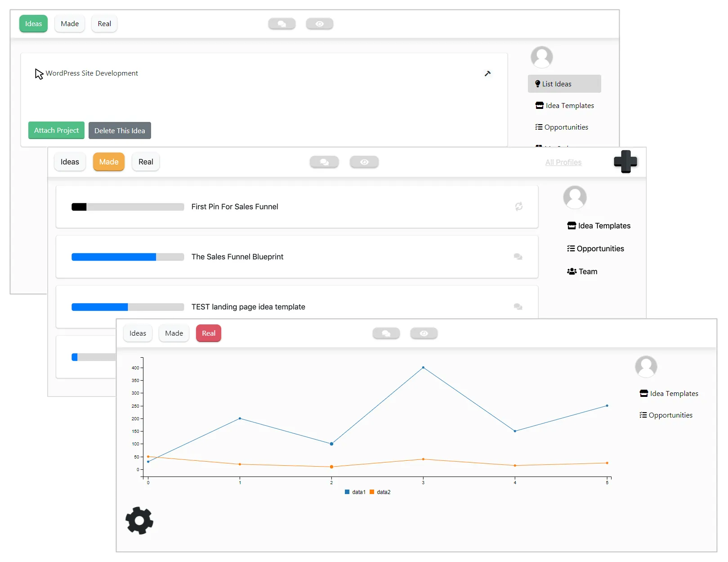Click the data1 legend entry below the chart
This screenshot has height=562, width=728.
point(355,492)
